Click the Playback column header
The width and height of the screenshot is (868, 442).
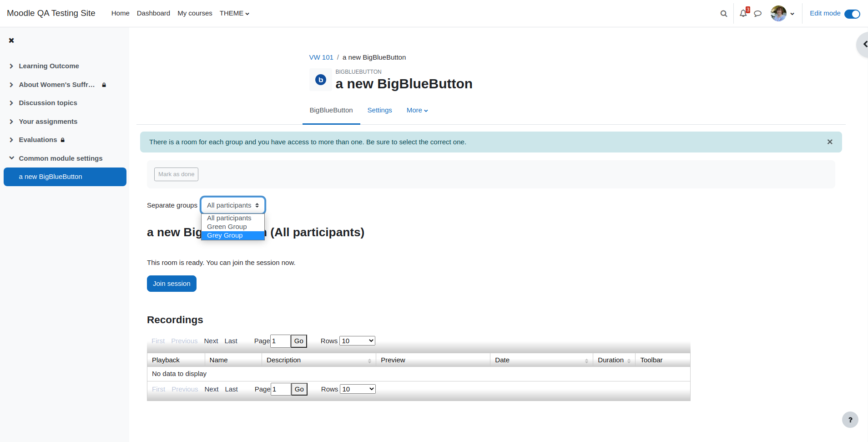tap(176, 360)
